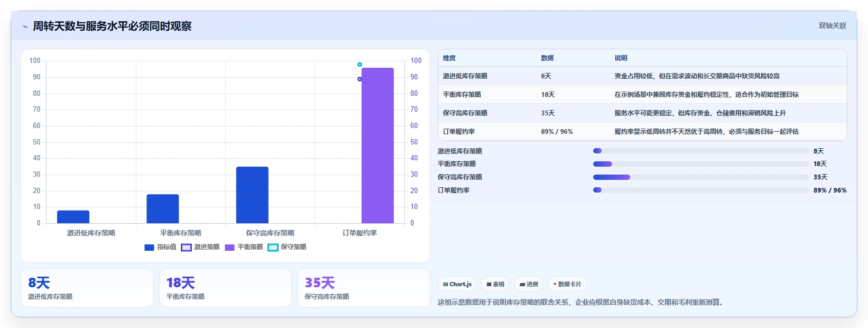Click the 89% / 96% value in the table
Image resolution: width=868 pixels, height=328 pixels.
[x=557, y=132]
